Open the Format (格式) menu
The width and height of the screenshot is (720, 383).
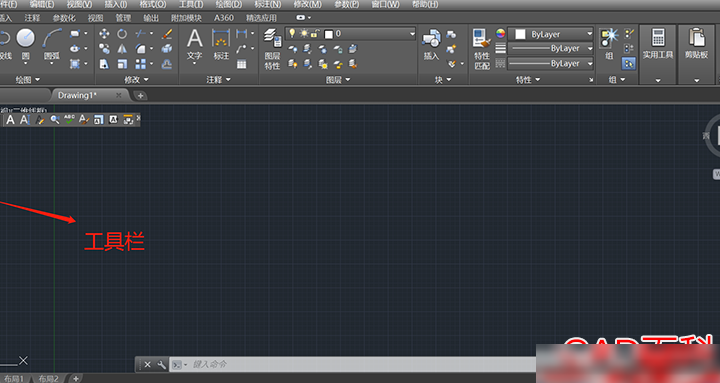point(153,4)
